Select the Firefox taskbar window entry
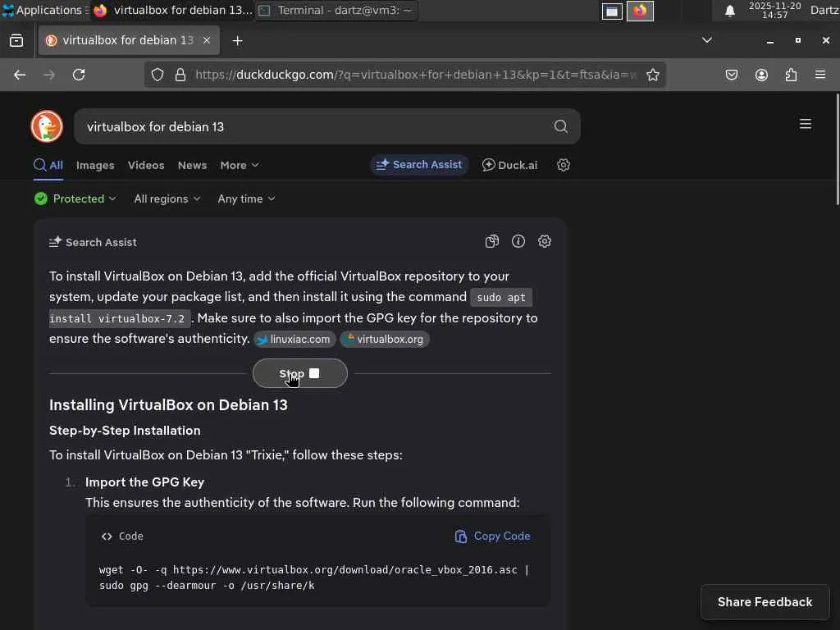Screen dimensions: 840x630 (x=172, y=10)
